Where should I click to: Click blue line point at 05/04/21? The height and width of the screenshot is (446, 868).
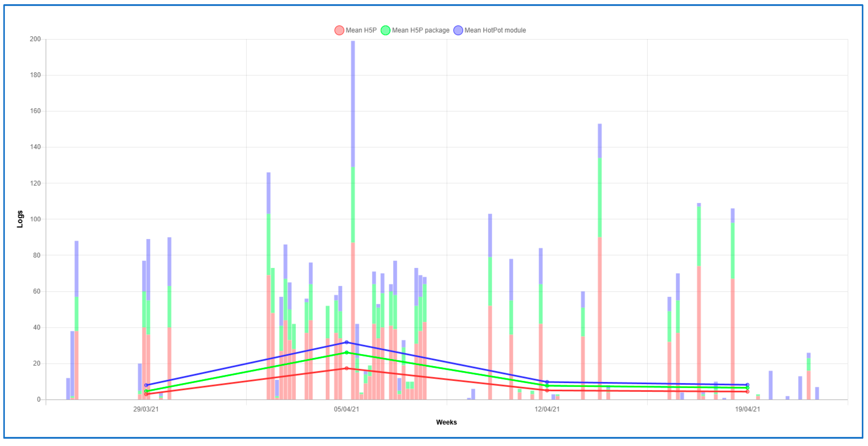(x=346, y=342)
